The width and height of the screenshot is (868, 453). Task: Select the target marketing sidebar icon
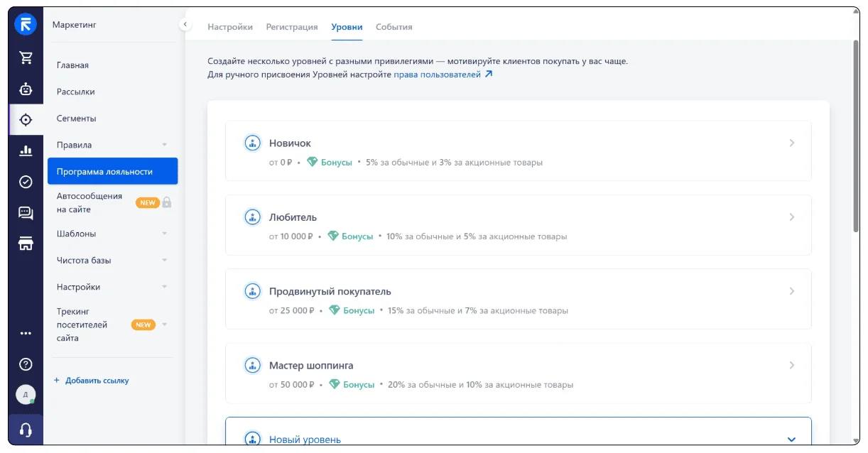point(26,119)
